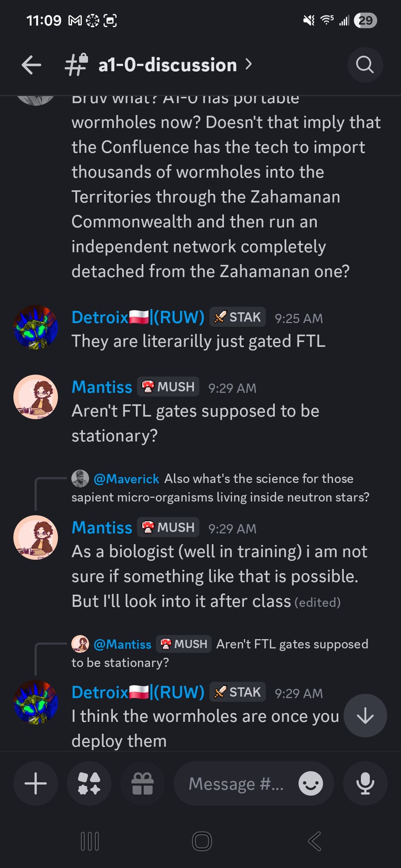Jump to latest messages arrow
Image resolution: width=401 pixels, height=868 pixels.
point(365,715)
